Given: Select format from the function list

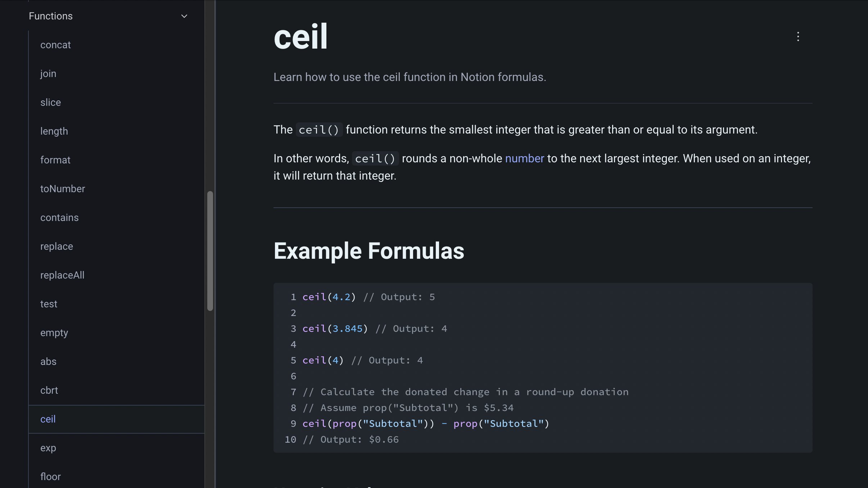Looking at the screenshot, I should [55, 160].
